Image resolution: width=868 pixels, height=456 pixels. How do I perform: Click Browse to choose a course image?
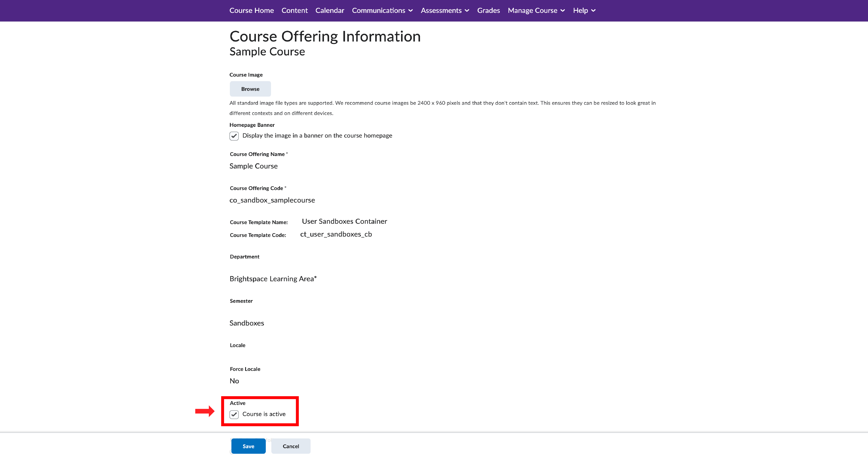250,89
